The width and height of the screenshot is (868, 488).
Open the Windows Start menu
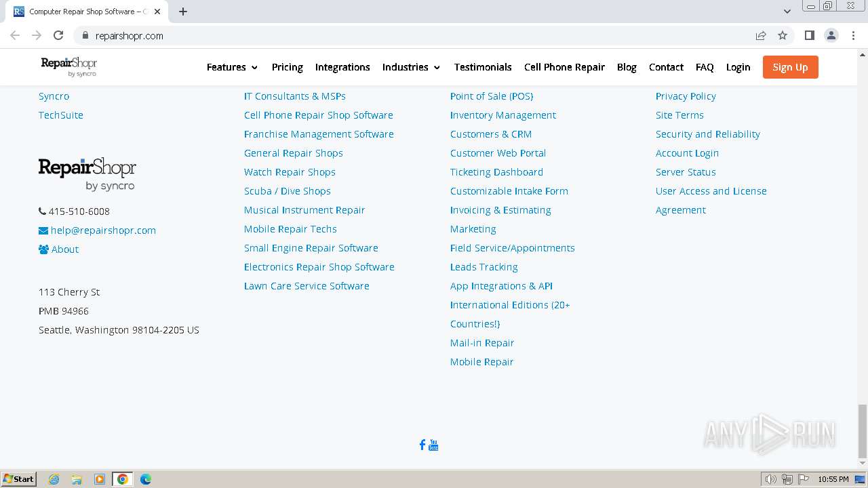tap(19, 479)
